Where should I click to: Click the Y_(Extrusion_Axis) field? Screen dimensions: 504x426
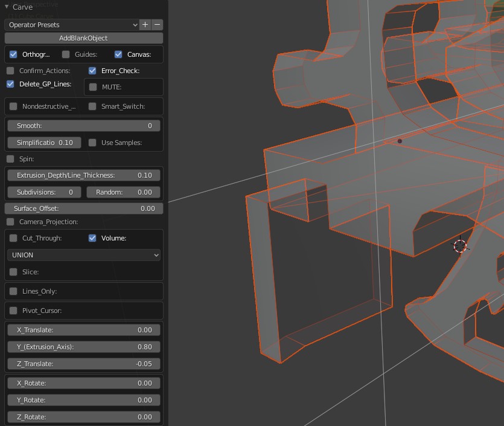(84, 347)
